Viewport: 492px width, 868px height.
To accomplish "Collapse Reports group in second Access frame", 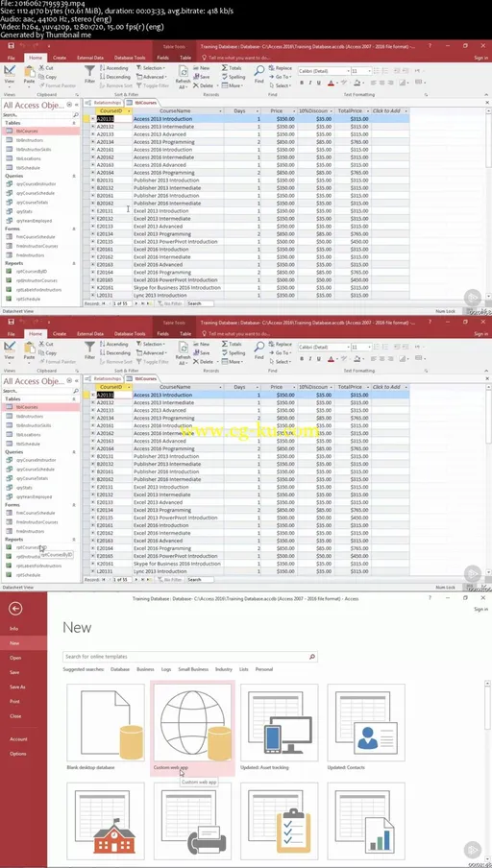I will pos(74,540).
